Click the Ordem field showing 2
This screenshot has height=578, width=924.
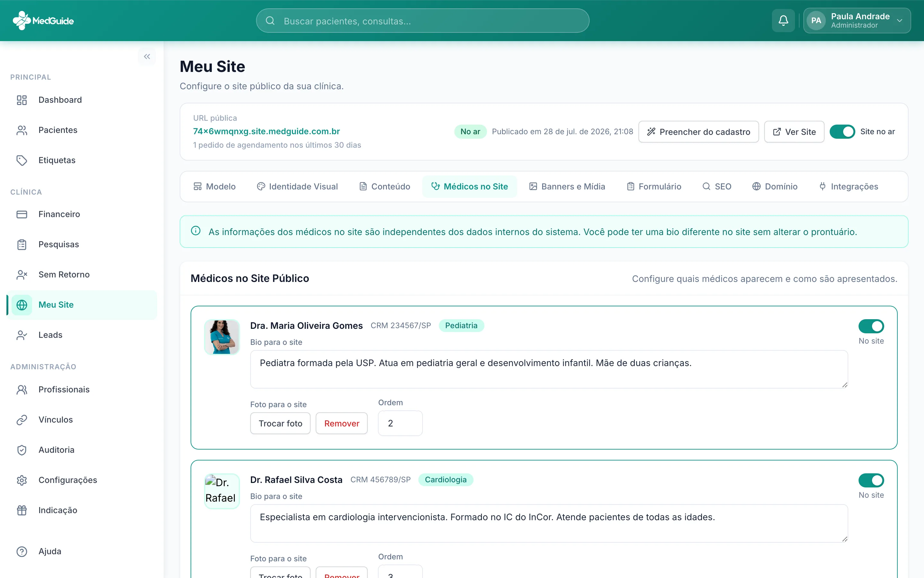(400, 423)
